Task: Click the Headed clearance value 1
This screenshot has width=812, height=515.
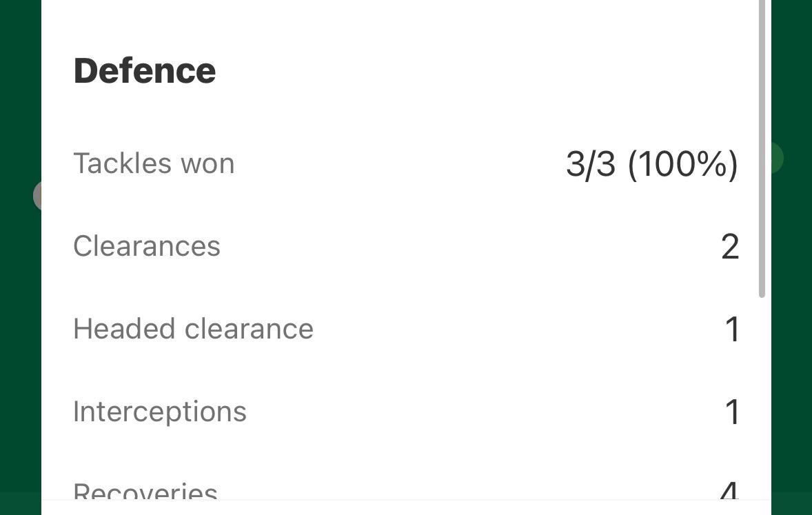Action: pyautogui.click(x=732, y=330)
